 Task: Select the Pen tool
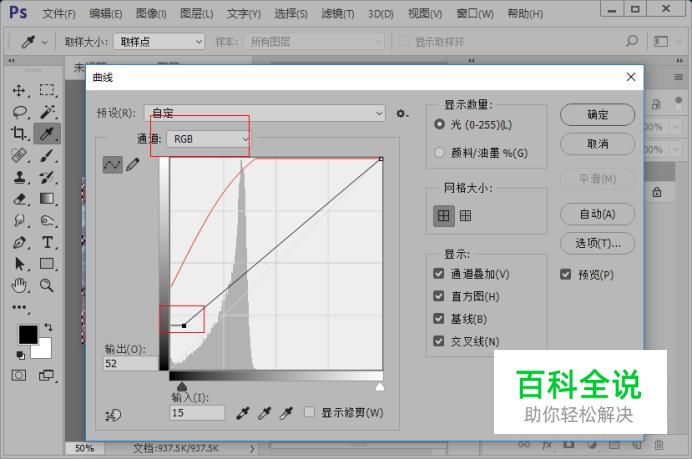coord(19,242)
